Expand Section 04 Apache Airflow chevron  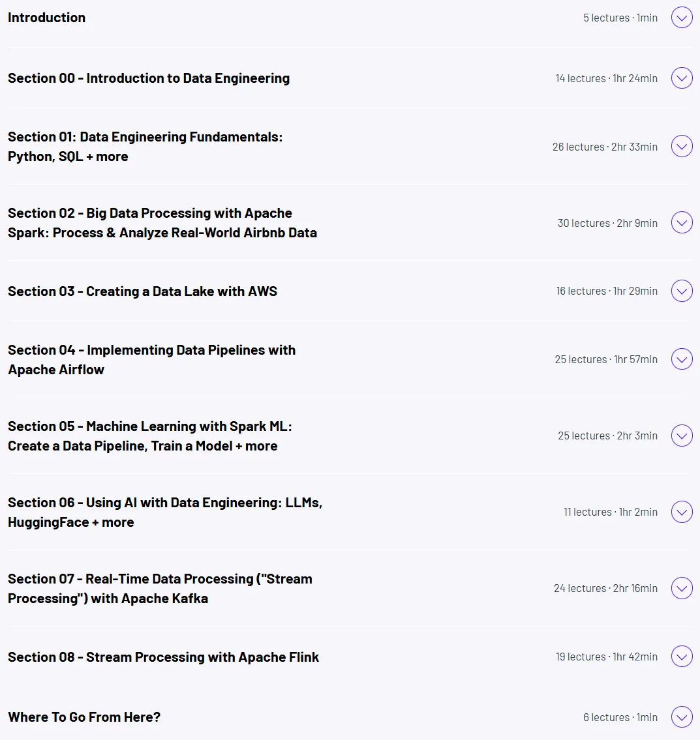(682, 359)
